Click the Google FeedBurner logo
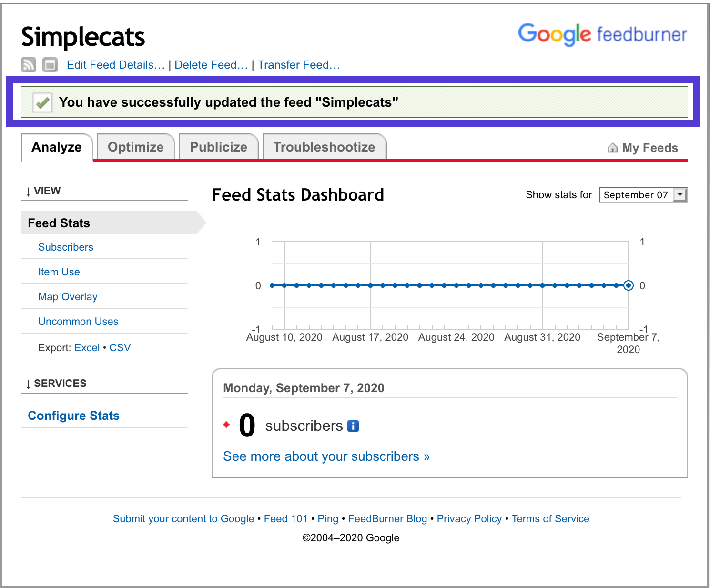The width and height of the screenshot is (710, 588). (x=602, y=34)
